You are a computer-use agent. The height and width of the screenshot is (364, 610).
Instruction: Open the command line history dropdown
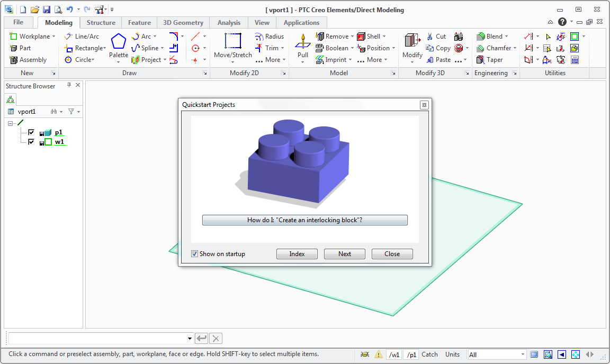190,338
